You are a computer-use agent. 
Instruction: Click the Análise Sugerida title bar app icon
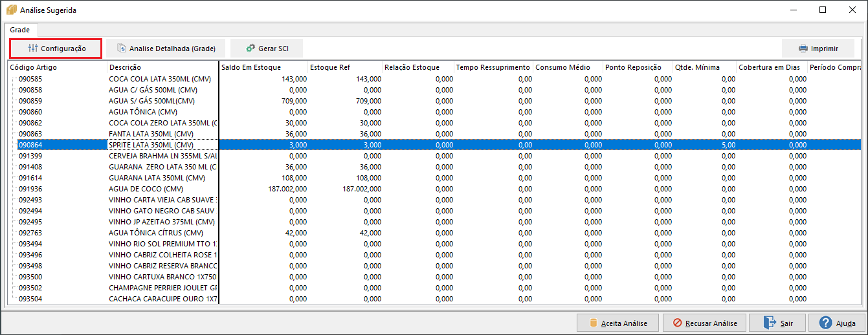click(x=11, y=10)
